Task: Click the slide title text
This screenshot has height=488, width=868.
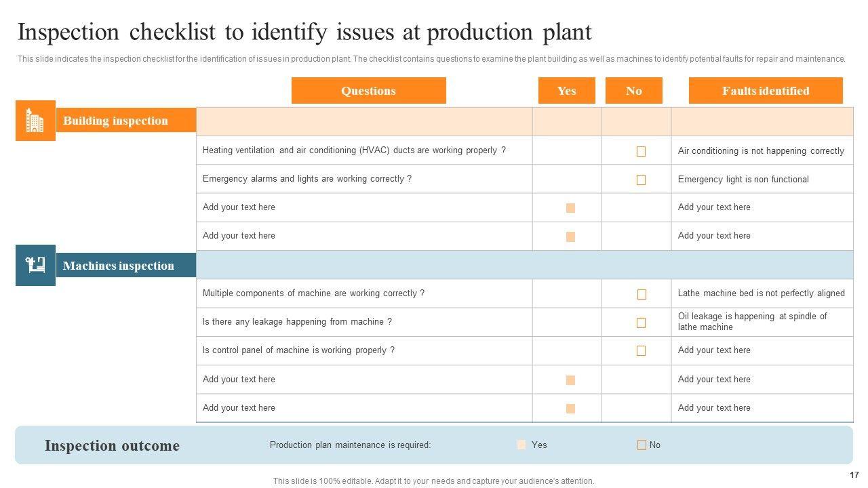Action: [304, 33]
